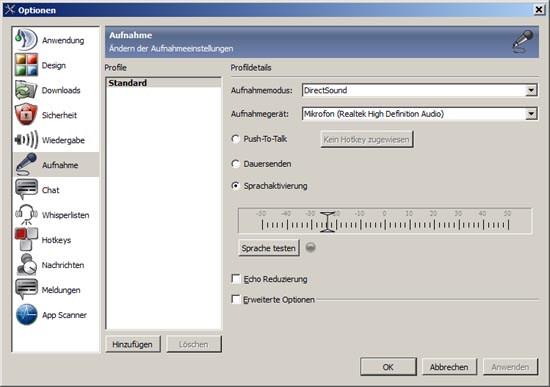Open the Anwendung settings icon
Viewport: 550px width, 387px height.
(x=26, y=40)
